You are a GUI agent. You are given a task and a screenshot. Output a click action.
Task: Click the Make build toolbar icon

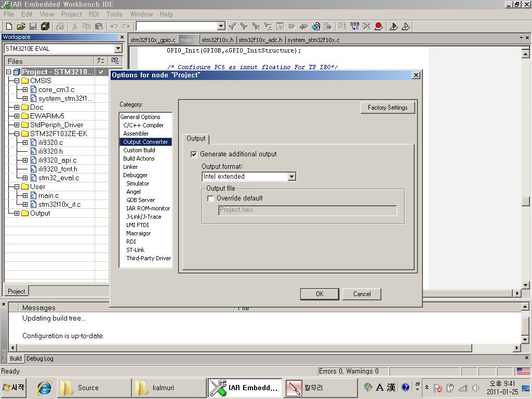[355, 26]
